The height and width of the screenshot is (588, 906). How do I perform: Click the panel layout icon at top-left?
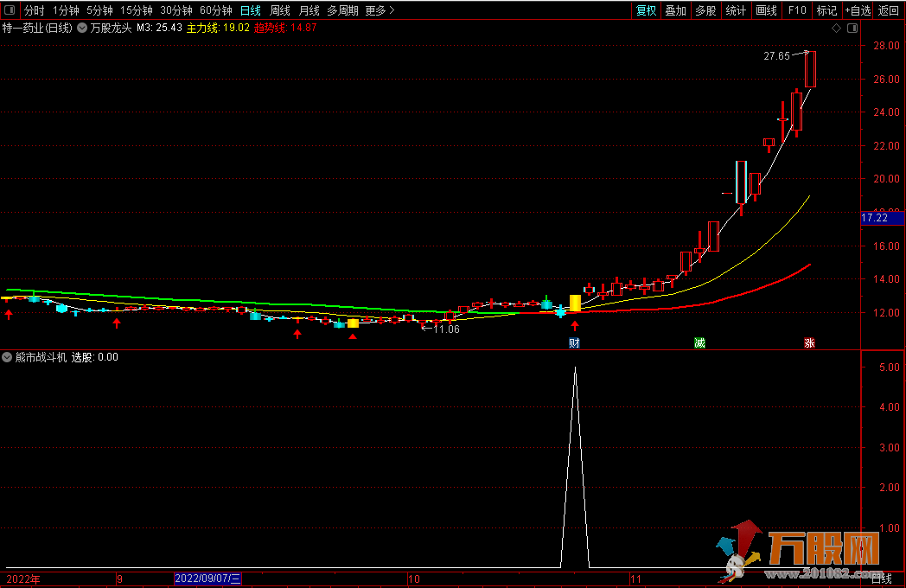coord(10,10)
